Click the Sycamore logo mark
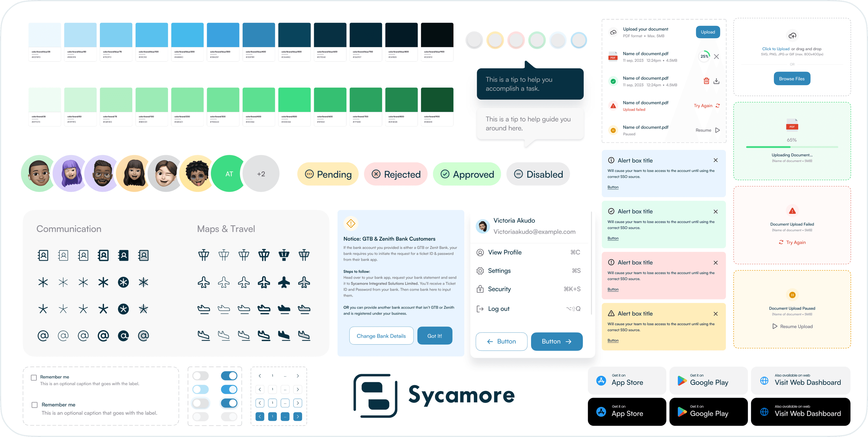 tap(375, 396)
